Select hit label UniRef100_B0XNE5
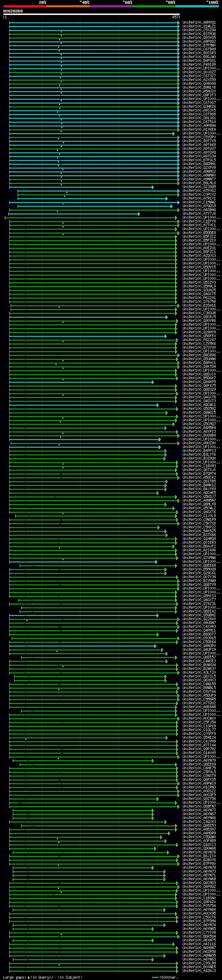Viewport: 222px width, 980px height. click(x=199, y=967)
